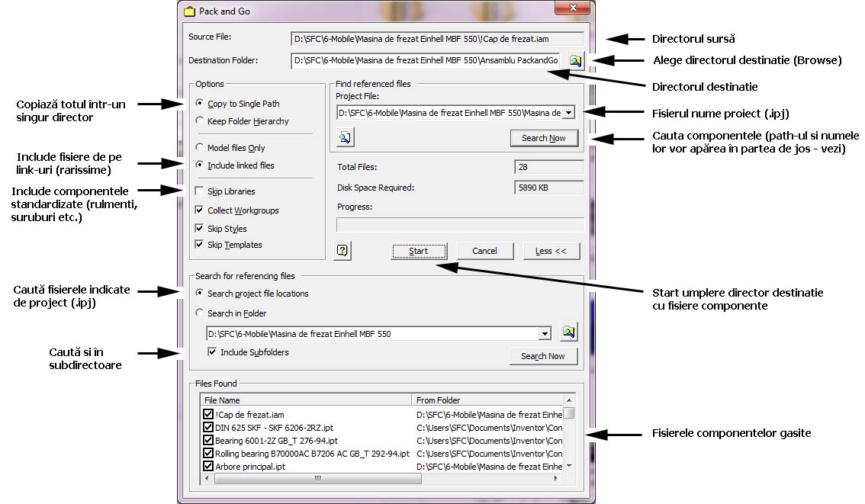Enable the Skip Libraries checkbox
865x504 pixels.
pyautogui.click(x=200, y=191)
